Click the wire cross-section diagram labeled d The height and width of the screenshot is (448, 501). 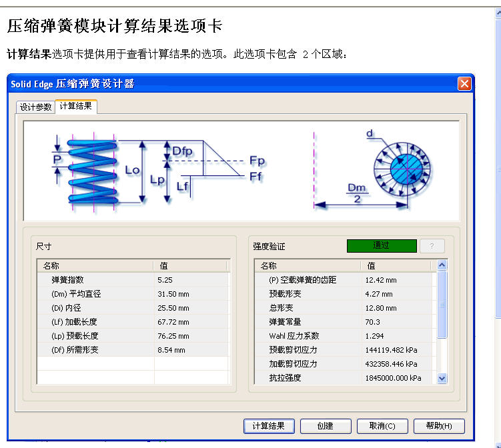[x=402, y=169]
